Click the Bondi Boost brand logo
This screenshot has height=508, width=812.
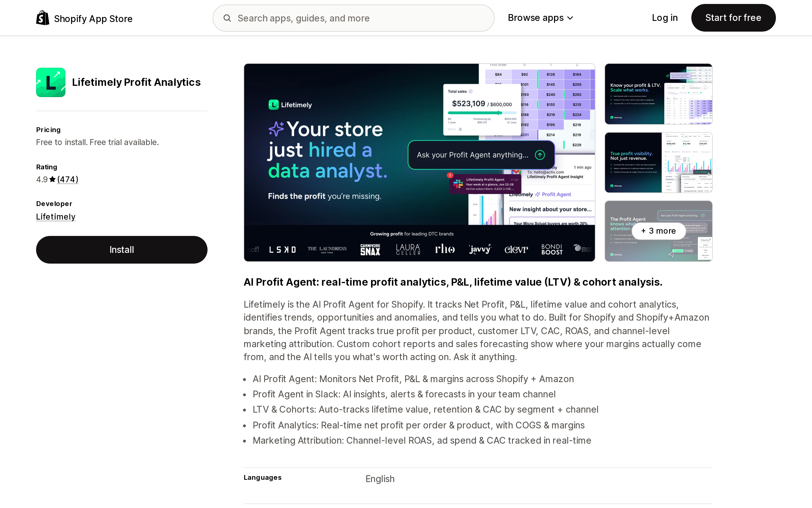point(552,249)
